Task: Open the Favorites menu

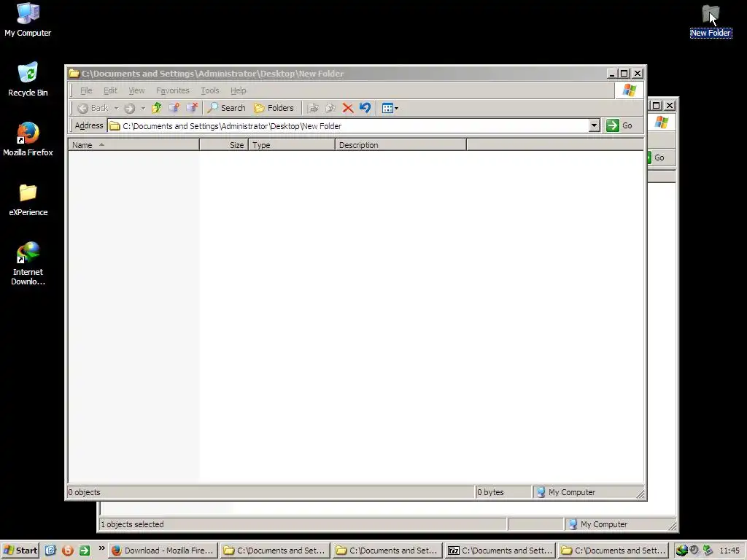Action: pos(172,90)
